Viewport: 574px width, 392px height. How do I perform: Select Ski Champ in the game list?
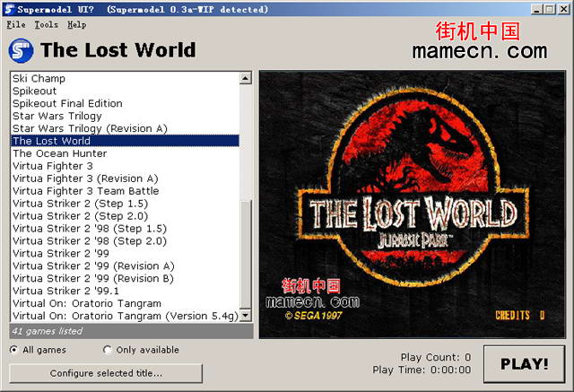click(39, 79)
